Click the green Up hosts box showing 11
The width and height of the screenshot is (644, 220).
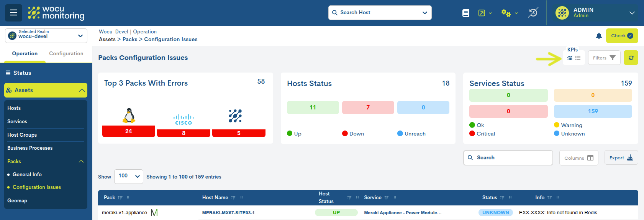click(313, 108)
